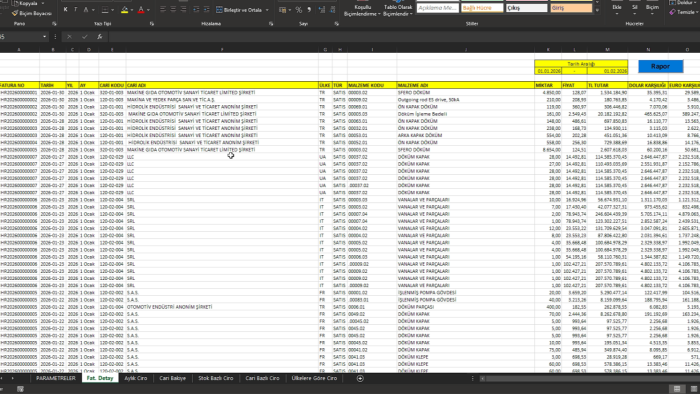Image resolution: width=700 pixels, height=394 pixels.
Task: Open the underline style dropdown arrow
Action: 93,9
